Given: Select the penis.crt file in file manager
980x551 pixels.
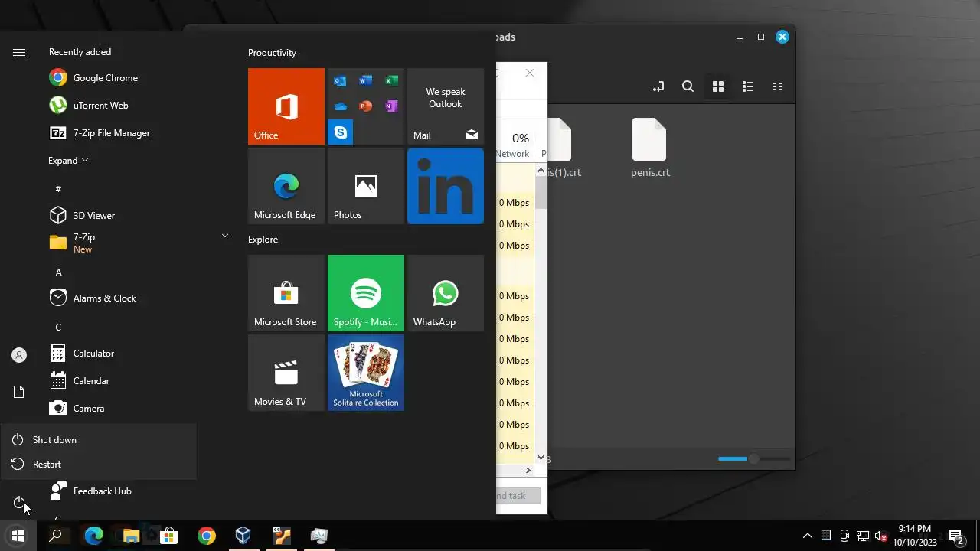Looking at the screenshot, I should 650,148.
